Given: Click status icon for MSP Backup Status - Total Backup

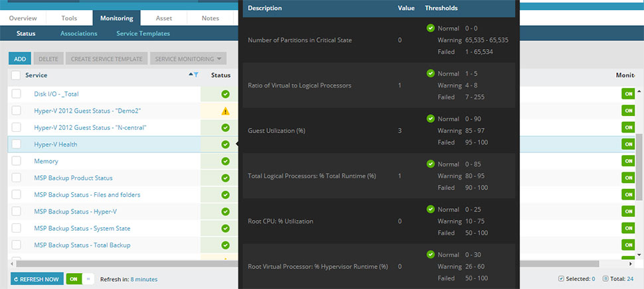Looking at the screenshot, I should click(x=225, y=245).
